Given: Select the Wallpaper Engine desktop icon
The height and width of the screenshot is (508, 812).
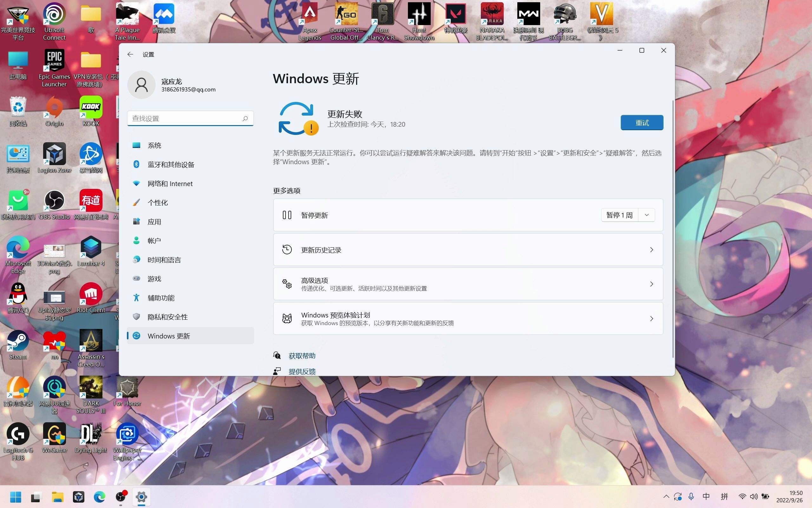Looking at the screenshot, I should click(128, 442).
